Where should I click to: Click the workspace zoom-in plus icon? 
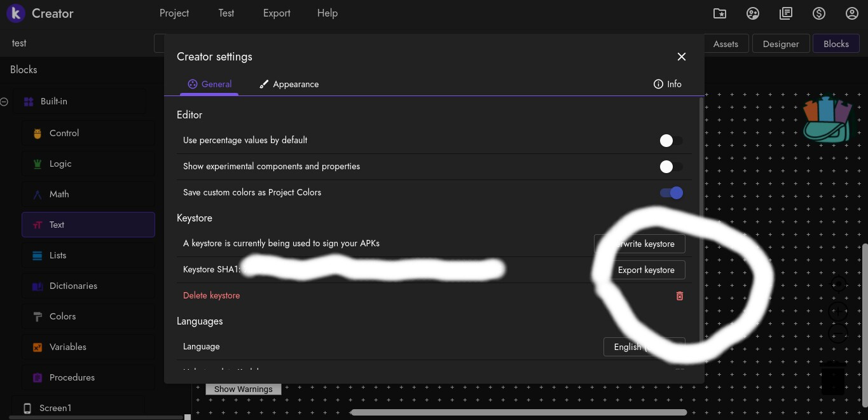point(838,312)
